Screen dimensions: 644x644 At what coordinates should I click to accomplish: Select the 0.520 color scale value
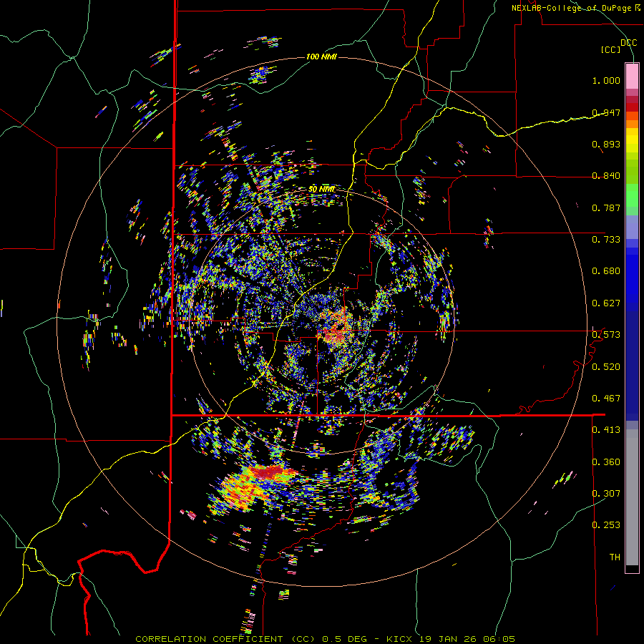click(x=606, y=366)
